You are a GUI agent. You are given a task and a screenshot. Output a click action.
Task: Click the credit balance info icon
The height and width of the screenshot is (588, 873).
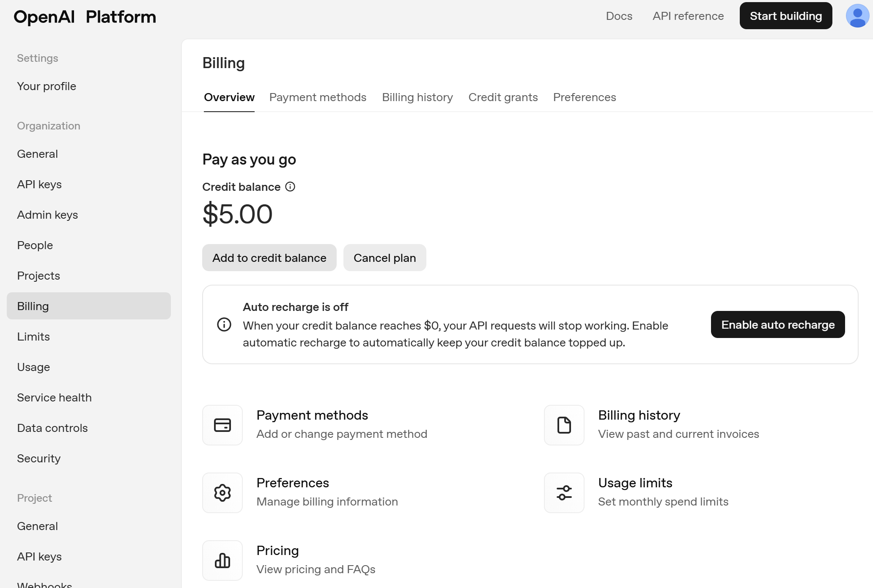point(290,187)
